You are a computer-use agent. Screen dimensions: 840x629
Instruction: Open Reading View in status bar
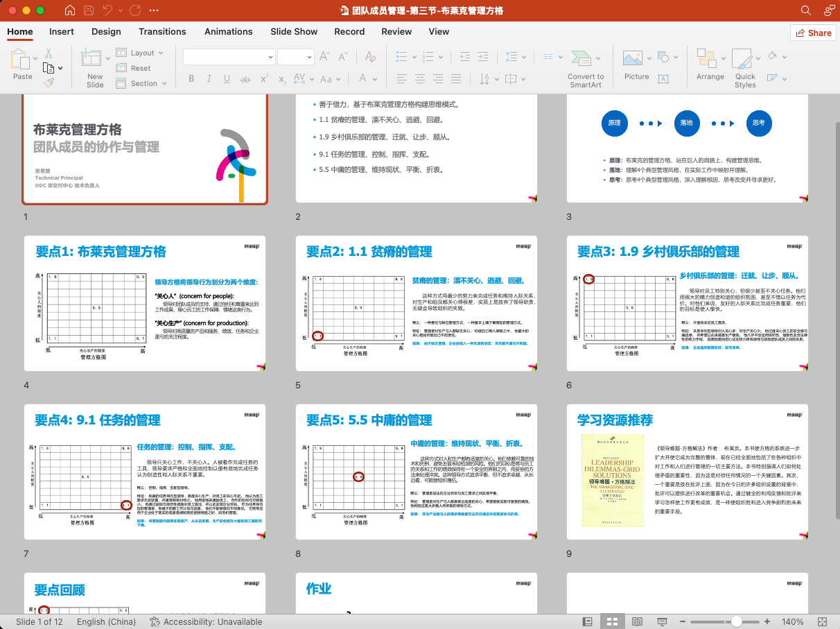[637, 621]
